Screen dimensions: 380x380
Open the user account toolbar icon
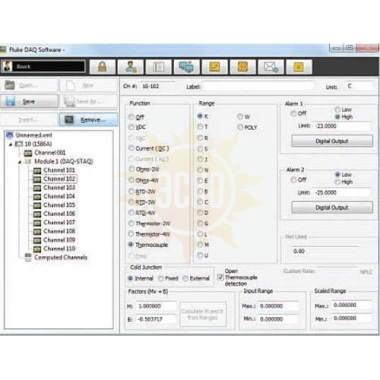[131, 67]
